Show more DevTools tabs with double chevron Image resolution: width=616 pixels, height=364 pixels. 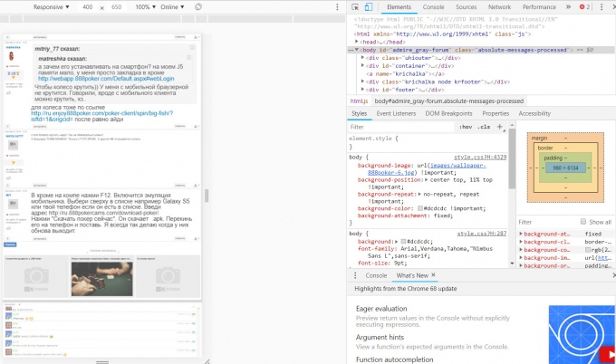tap(569, 7)
